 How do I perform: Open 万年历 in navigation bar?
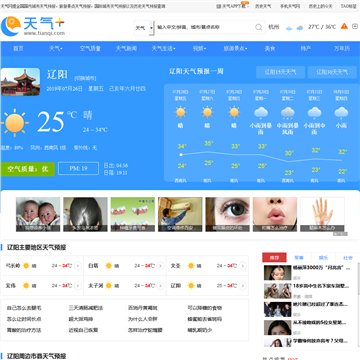pyautogui.click(x=342, y=49)
